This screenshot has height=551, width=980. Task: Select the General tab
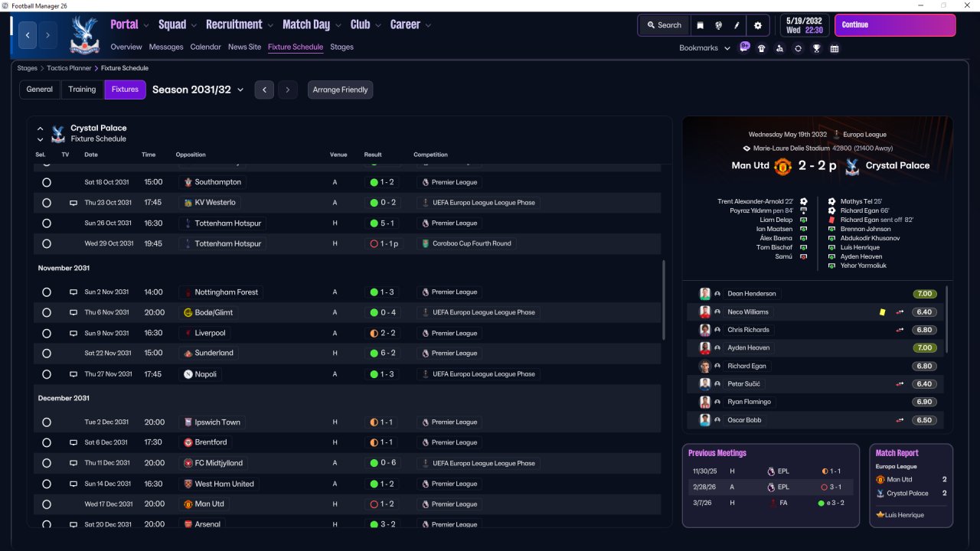40,90
